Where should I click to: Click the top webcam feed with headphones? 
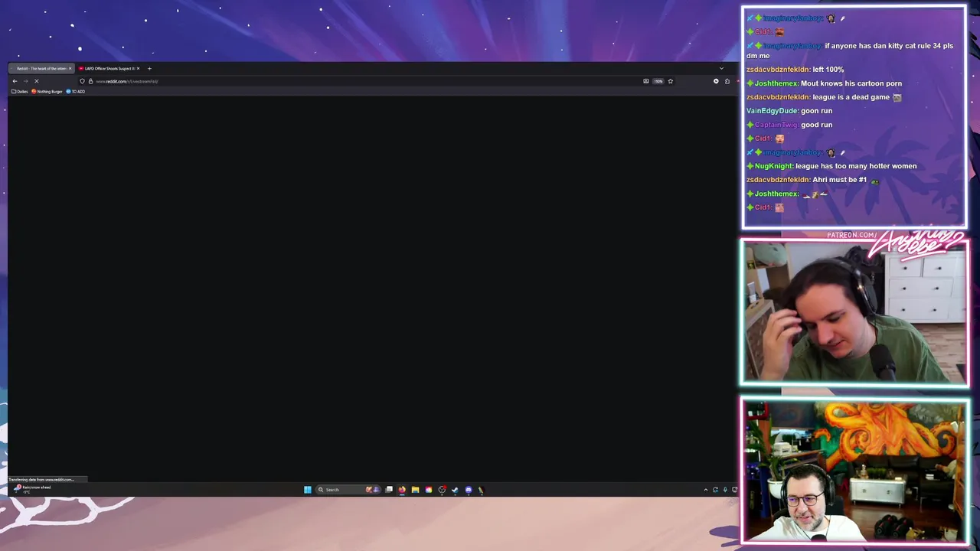[854, 314]
